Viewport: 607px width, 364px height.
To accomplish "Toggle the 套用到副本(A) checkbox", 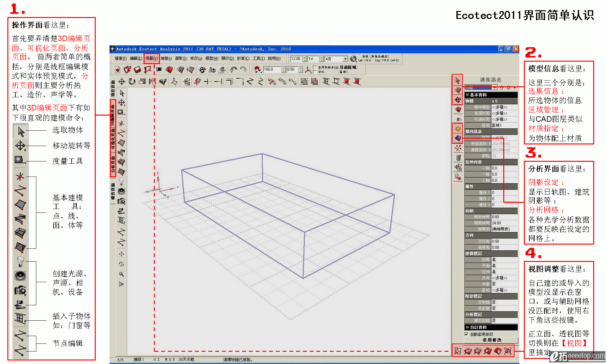I will coord(315,67).
